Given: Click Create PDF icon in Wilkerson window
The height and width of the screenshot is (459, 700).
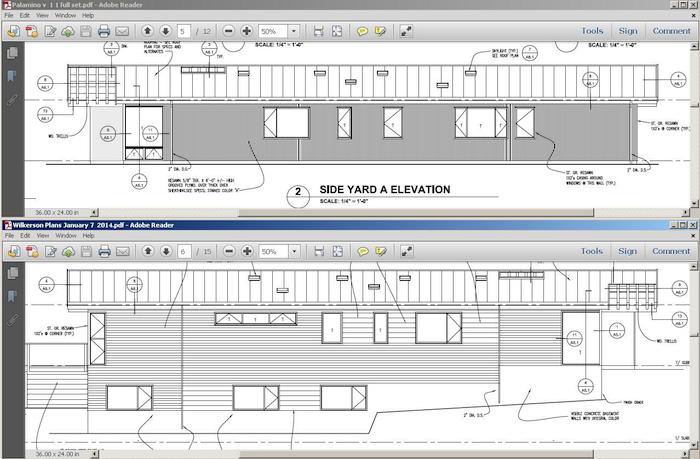Looking at the screenshot, I should point(14,251).
